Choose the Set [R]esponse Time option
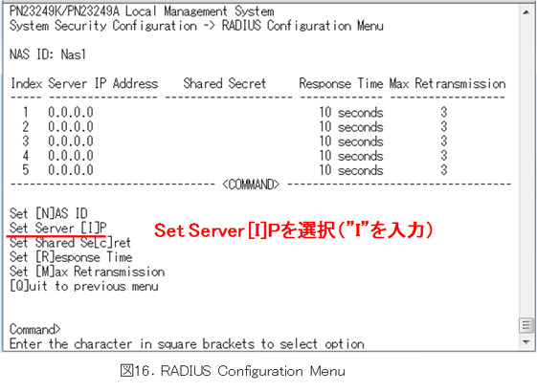This screenshot has height=392, width=537. click(x=71, y=257)
